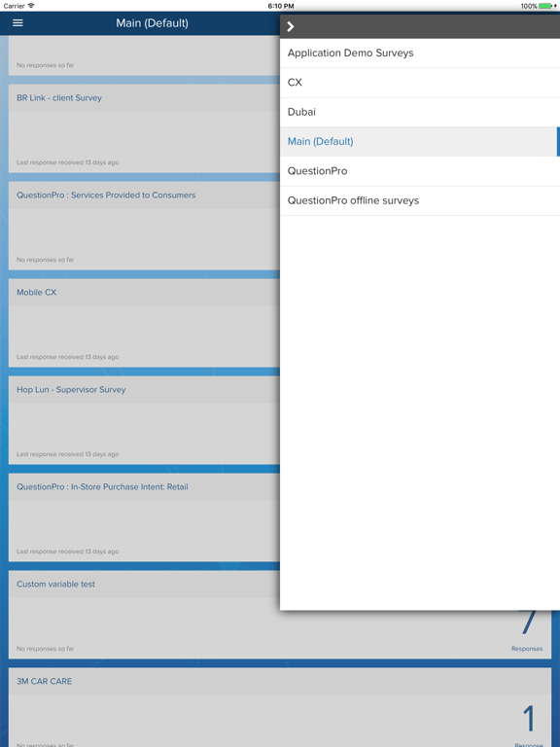
Task: Select the Dubai folder
Action: [420, 112]
